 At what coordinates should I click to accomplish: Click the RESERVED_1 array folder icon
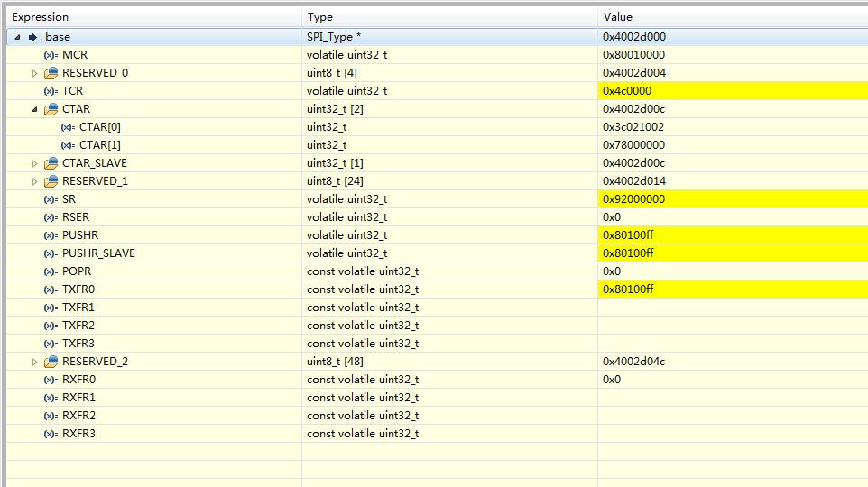[x=51, y=181]
